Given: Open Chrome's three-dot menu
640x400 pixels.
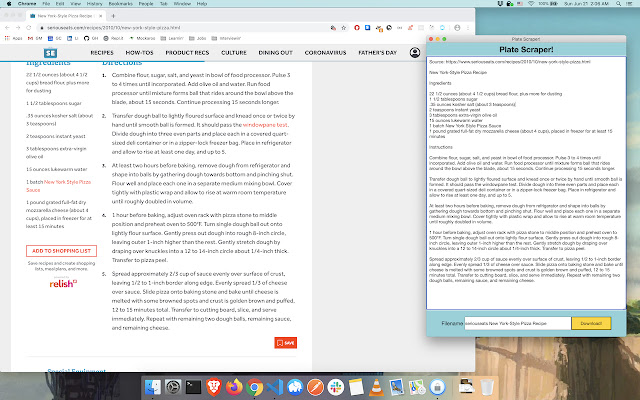Looking at the screenshot, I should [x=468, y=28].
